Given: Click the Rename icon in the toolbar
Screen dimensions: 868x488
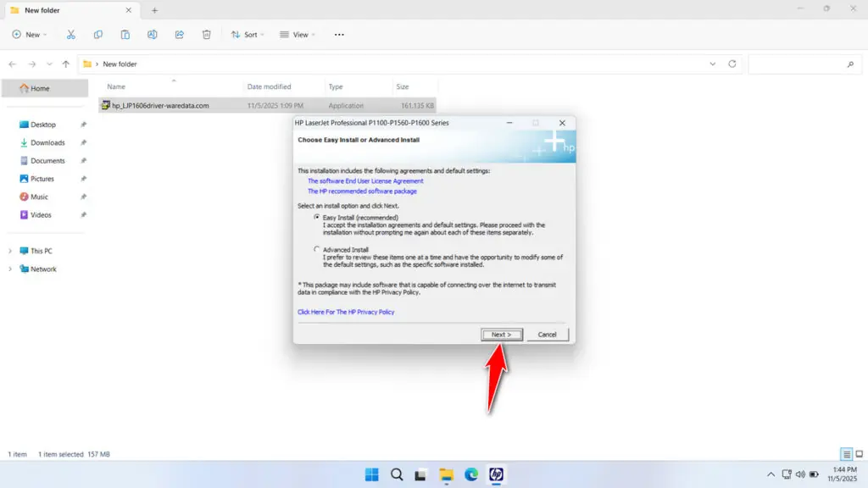Looking at the screenshot, I should 152,34.
